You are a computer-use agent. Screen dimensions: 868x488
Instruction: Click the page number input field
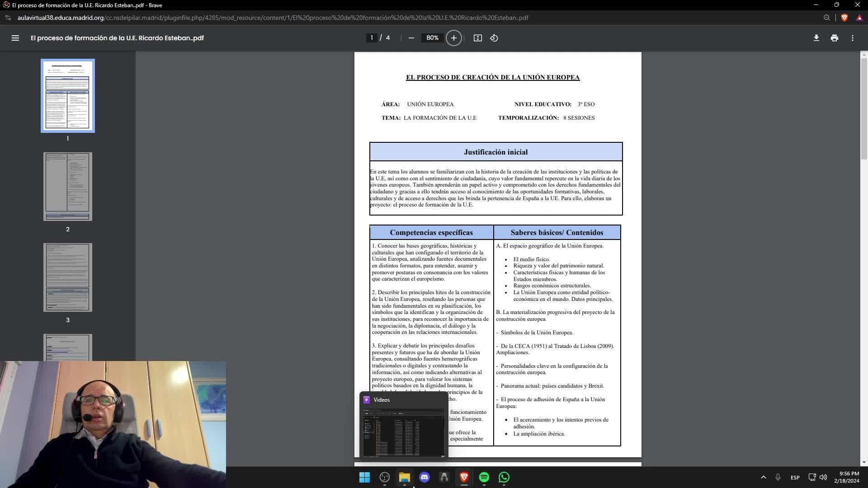[372, 38]
